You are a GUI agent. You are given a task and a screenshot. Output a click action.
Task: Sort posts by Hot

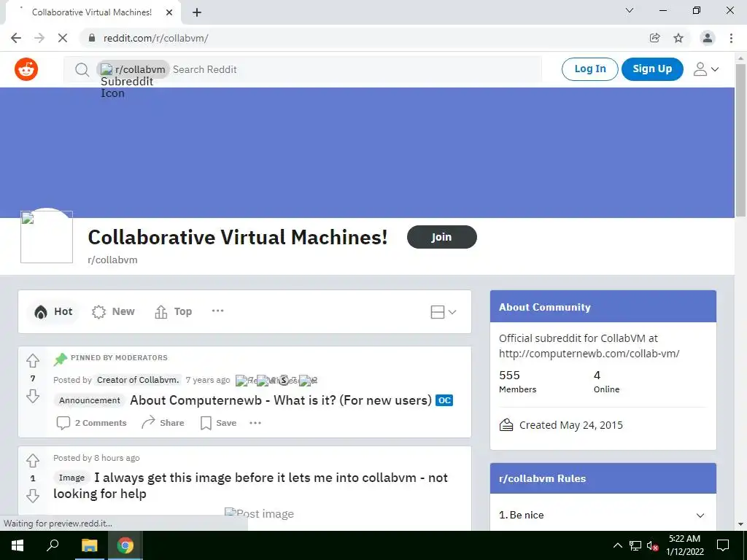coord(53,311)
